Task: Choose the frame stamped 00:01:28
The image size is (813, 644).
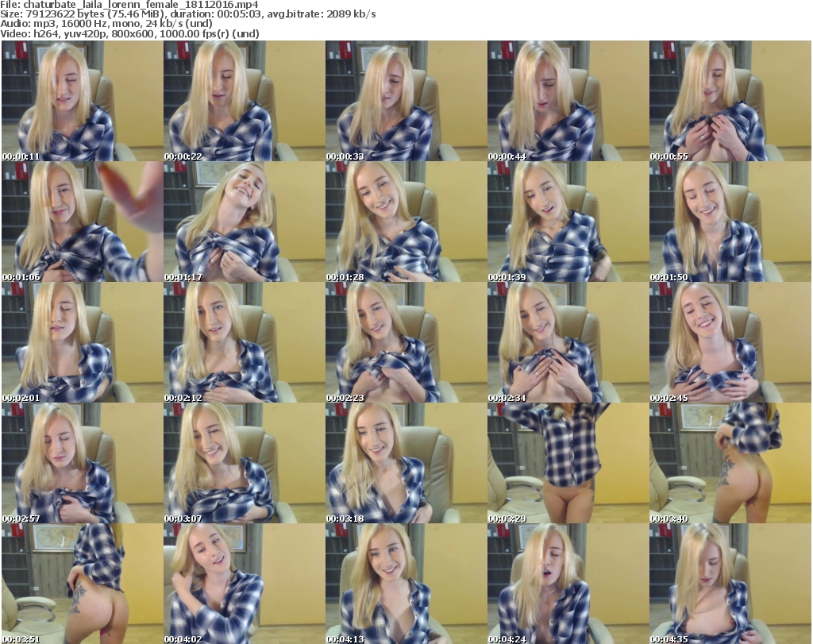Action: coord(406,222)
